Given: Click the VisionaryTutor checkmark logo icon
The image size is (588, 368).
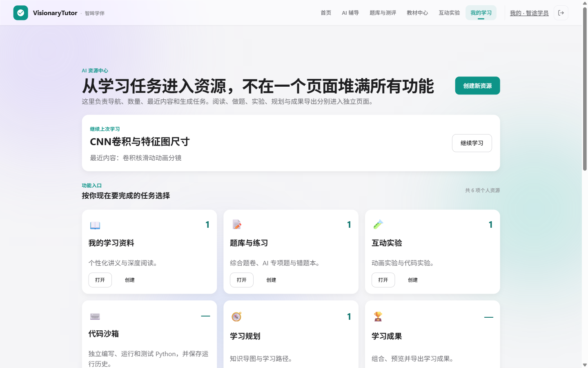Looking at the screenshot, I should click(20, 13).
